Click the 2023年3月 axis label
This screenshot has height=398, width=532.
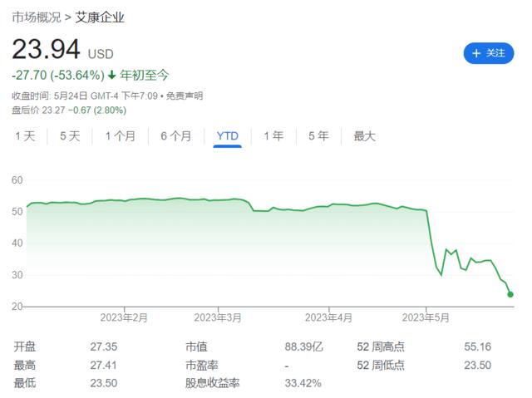[x=218, y=317]
